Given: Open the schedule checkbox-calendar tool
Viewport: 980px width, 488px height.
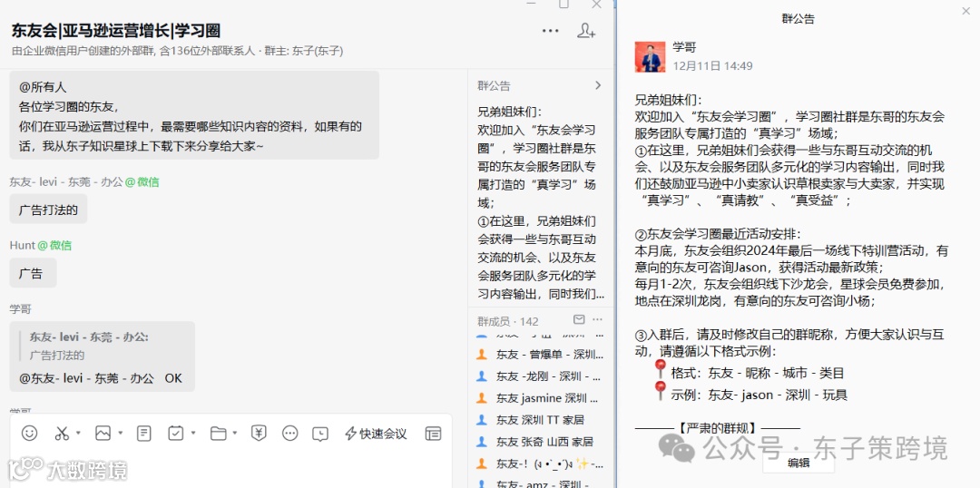Looking at the screenshot, I should 176,433.
